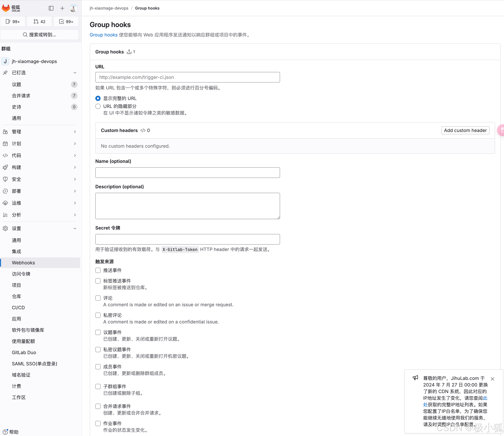504x436 pixels.
Task: Toggle the sidebar collapse icon
Action: tap(51, 8)
